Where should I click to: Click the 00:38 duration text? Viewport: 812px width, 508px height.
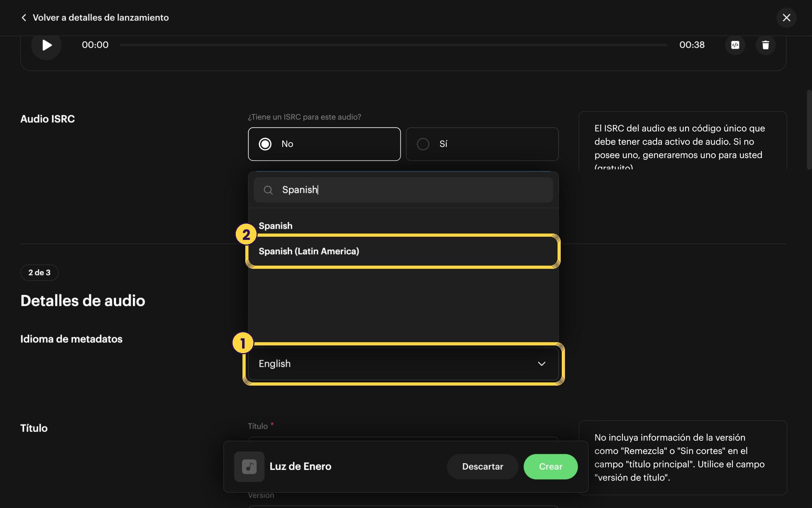point(692,45)
